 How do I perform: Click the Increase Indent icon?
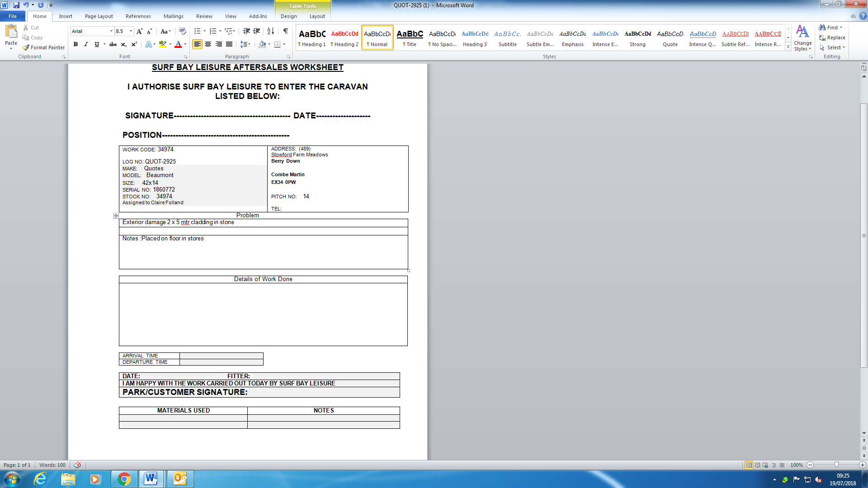pyautogui.click(x=257, y=31)
